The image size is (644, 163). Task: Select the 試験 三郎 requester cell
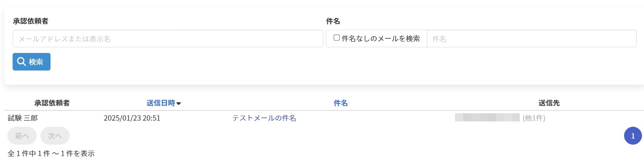pyautogui.click(x=23, y=118)
